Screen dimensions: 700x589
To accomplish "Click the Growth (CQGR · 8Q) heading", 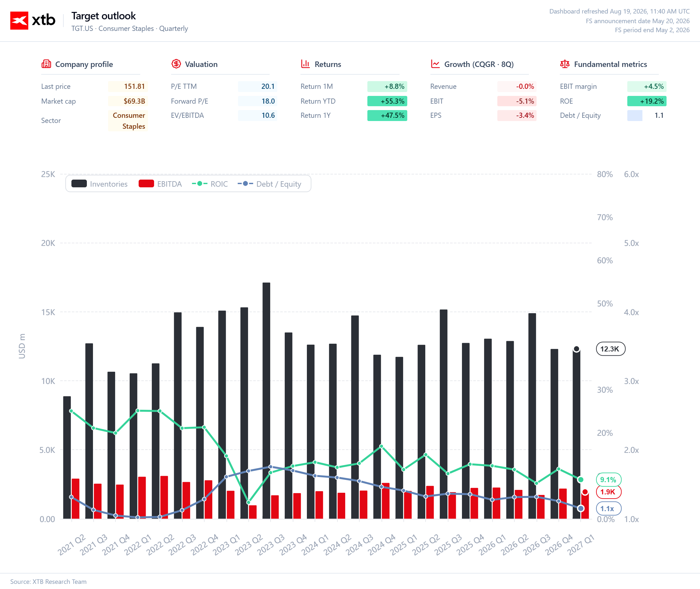I will [479, 64].
